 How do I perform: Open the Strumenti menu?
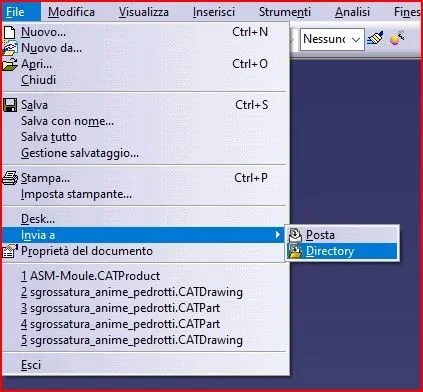point(285,12)
